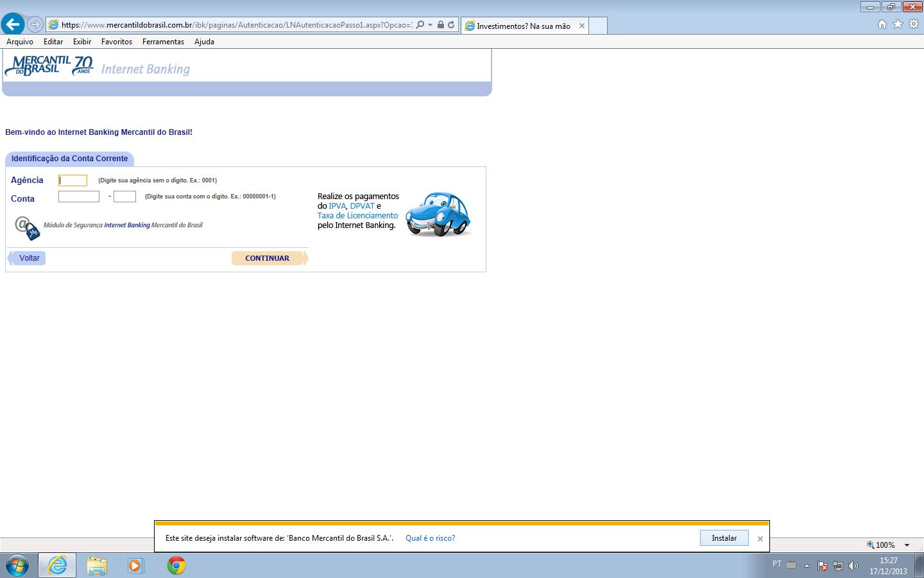Focus the Conta number input field
924x578 pixels.
tap(79, 197)
